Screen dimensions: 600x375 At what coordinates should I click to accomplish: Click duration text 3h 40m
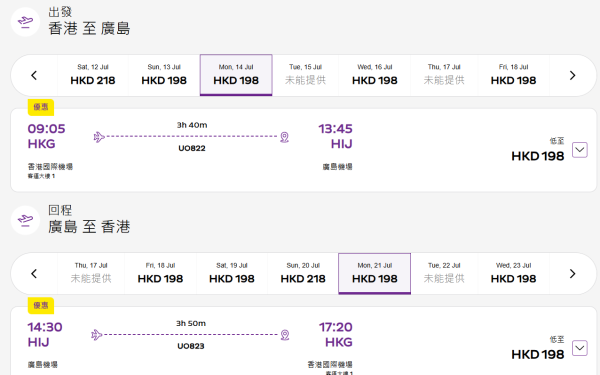click(x=192, y=125)
